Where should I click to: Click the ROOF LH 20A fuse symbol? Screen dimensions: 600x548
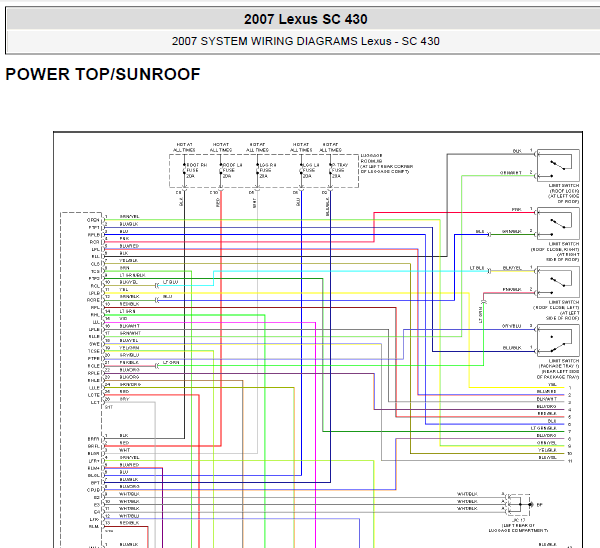click(x=221, y=170)
